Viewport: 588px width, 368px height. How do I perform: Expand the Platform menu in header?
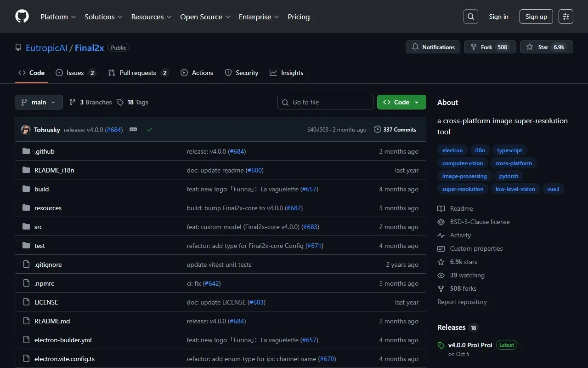coord(58,17)
